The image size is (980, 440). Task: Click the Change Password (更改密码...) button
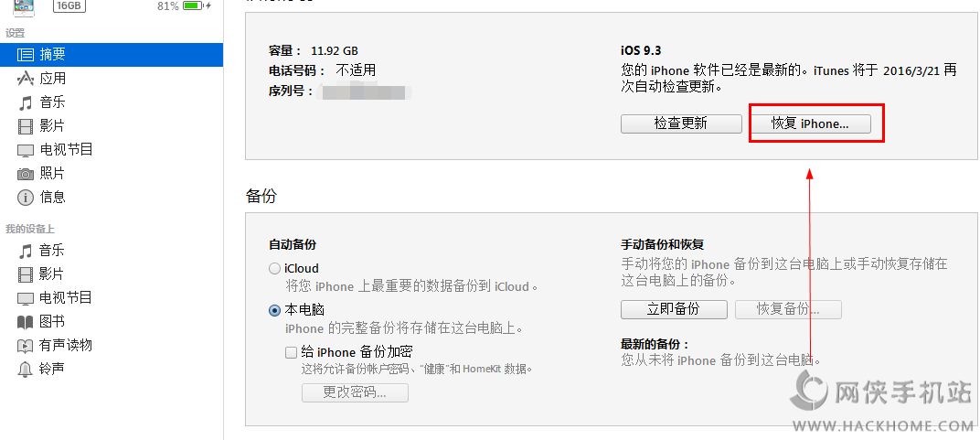coord(355,392)
